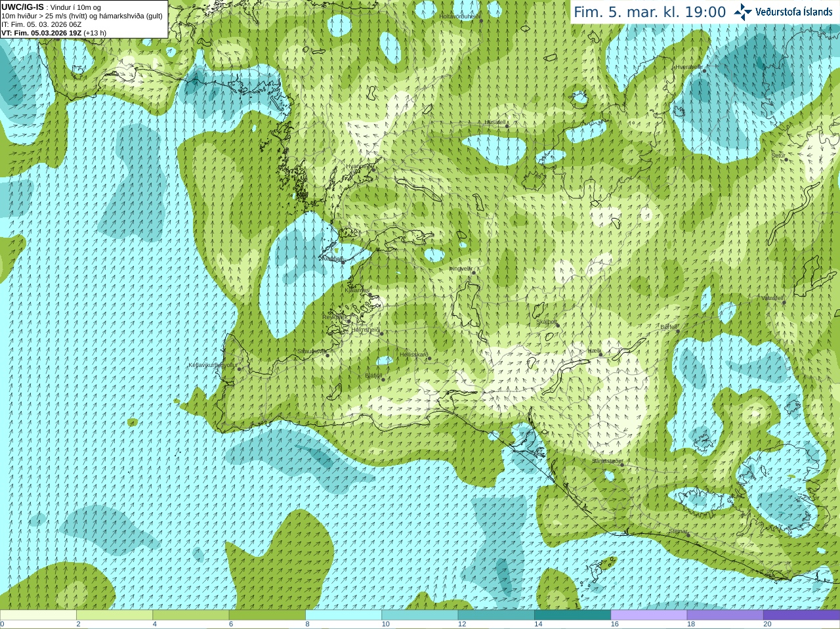Image resolution: width=840 pixels, height=629 pixels.
Task: Click the 10–12 m/s turquoise legend swatch
Action: [420, 615]
